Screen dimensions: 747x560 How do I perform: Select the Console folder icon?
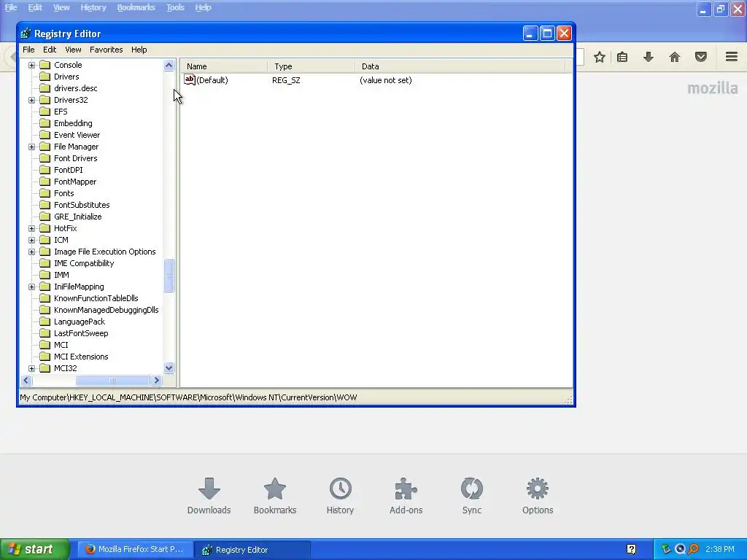point(44,65)
